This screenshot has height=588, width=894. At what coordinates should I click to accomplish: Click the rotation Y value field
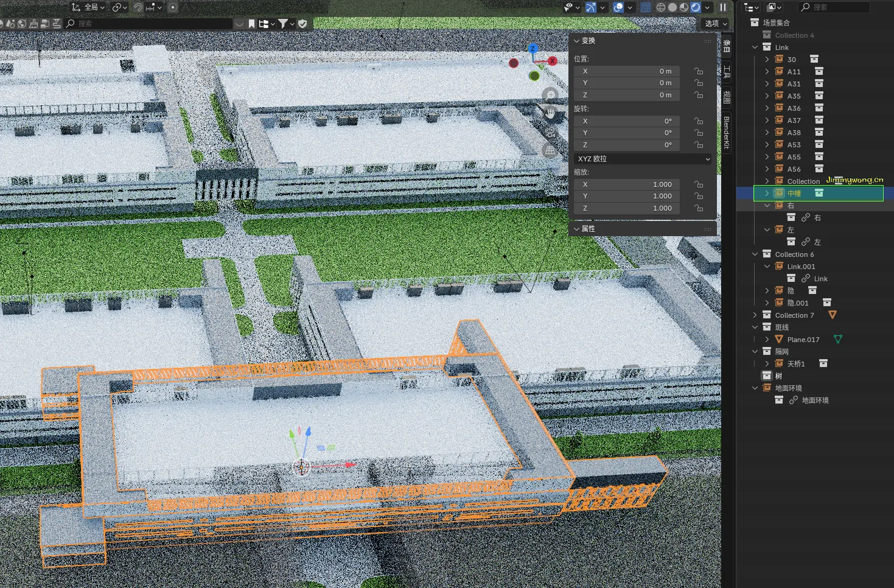click(x=628, y=133)
